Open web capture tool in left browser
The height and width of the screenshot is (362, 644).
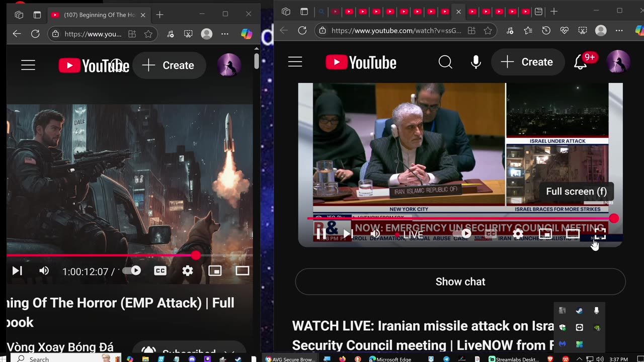coord(188,34)
